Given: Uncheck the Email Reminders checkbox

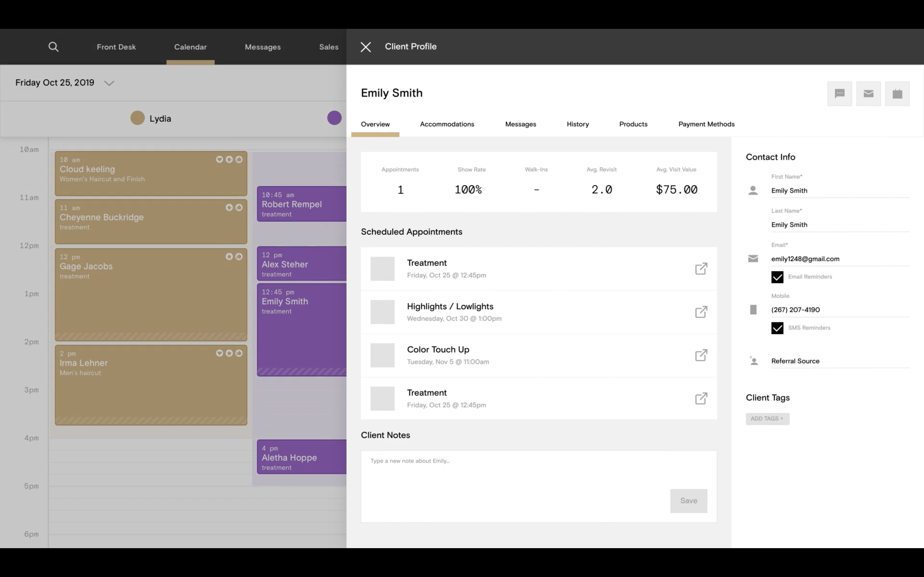Looking at the screenshot, I should pos(777,277).
